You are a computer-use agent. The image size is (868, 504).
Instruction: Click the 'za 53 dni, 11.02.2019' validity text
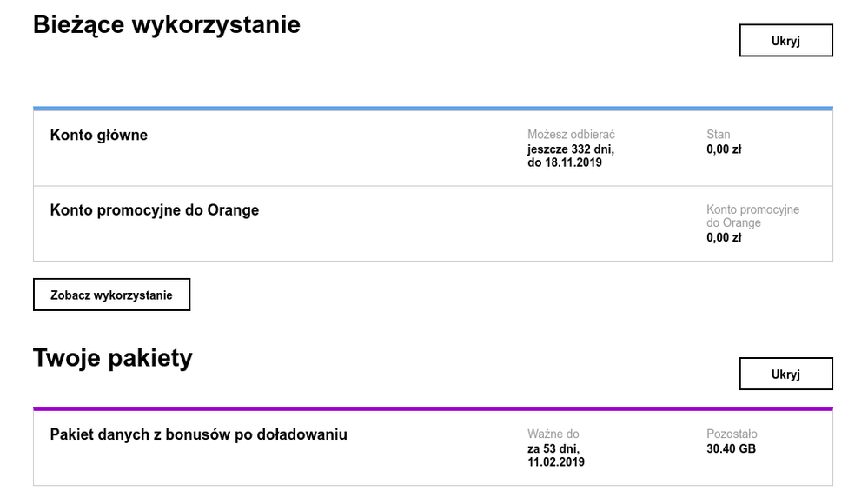coord(556,455)
